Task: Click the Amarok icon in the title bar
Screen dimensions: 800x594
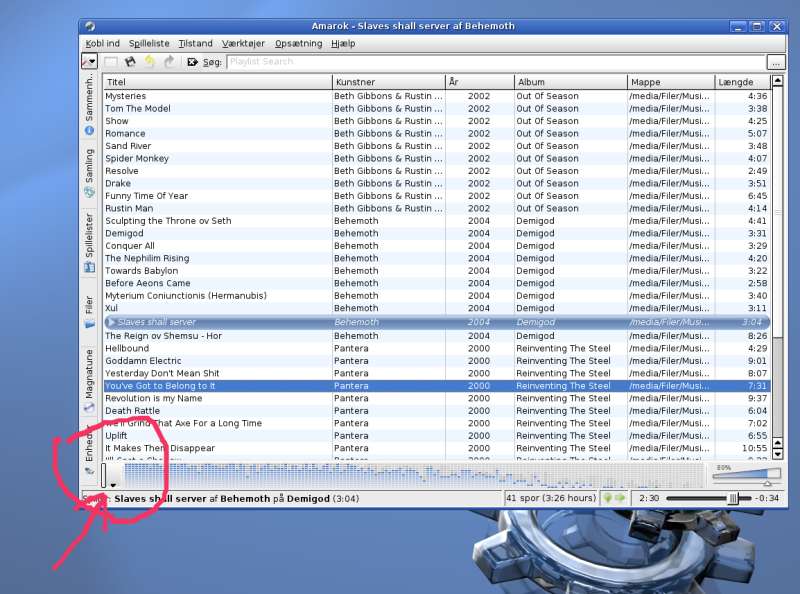Action: coord(90,26)
